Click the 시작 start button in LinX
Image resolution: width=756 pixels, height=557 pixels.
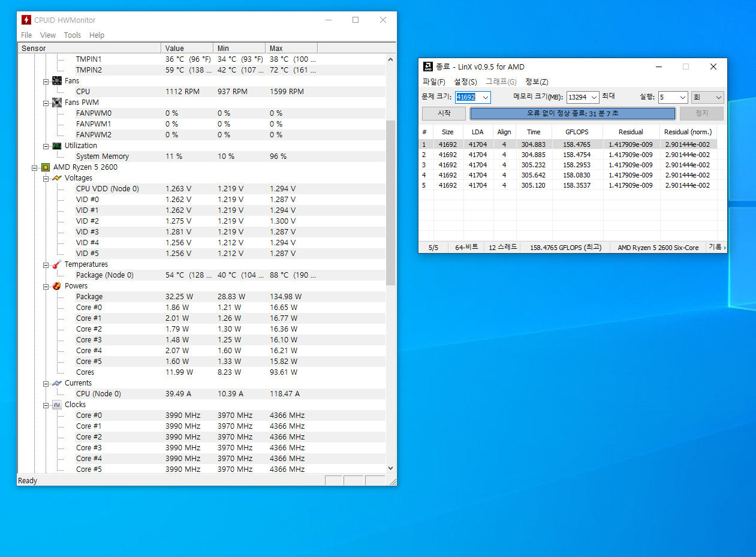444,113
